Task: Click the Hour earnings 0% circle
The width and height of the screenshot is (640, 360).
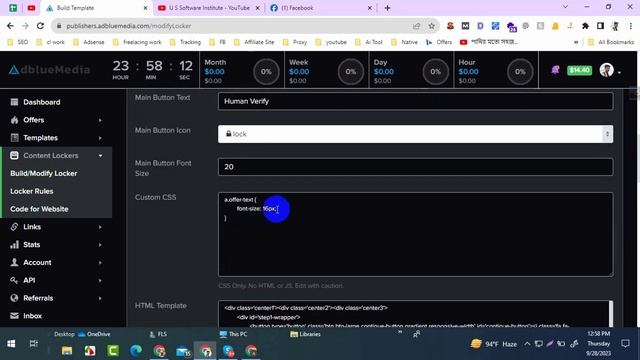Action: click(520, 72)
